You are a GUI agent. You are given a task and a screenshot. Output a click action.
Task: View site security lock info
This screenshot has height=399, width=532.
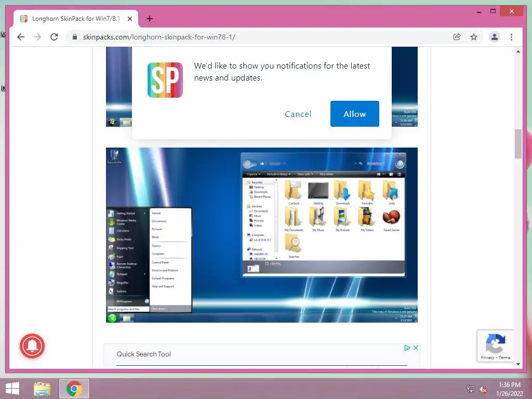point(75,37)
